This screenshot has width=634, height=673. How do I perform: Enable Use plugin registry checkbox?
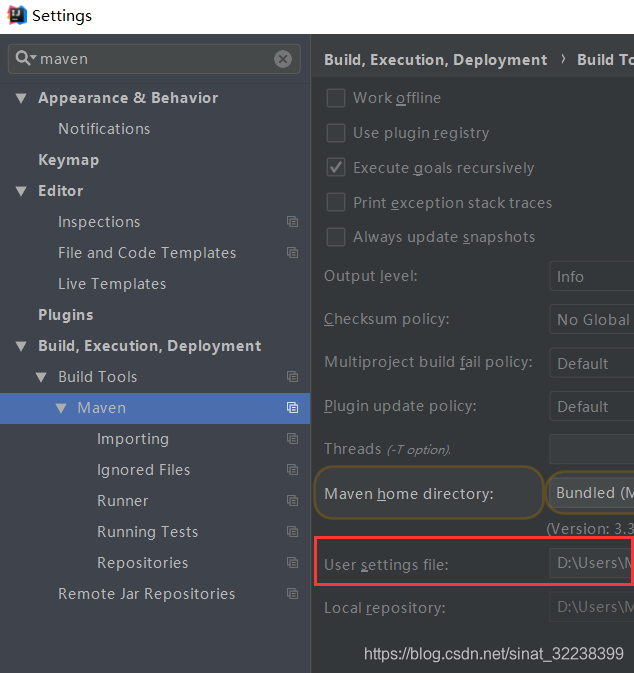point(336,133)
